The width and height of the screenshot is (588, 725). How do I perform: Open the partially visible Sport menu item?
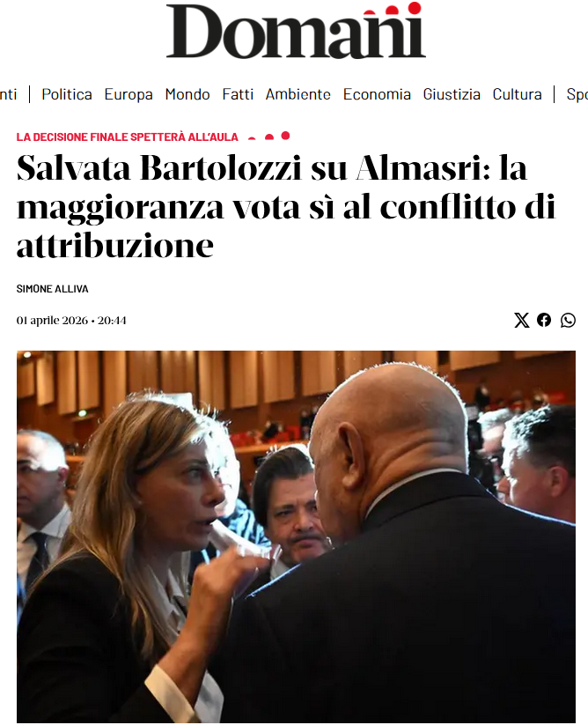(577, 94)
